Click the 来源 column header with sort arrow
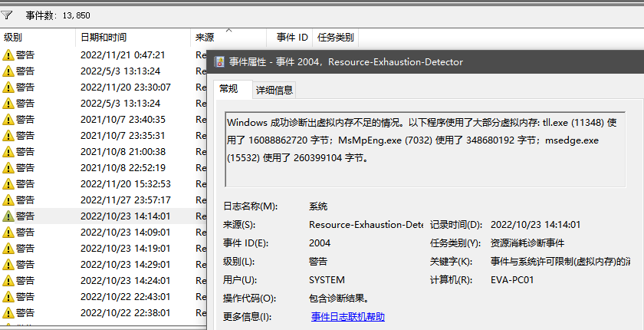The width and height of the screenshot is (644, 330). coord(205,37)
